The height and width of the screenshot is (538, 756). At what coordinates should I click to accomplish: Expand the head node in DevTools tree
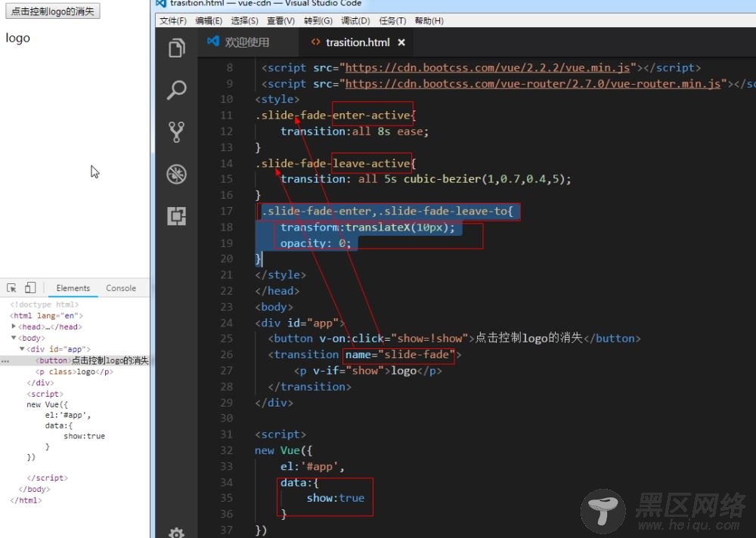[x=14, y=326]
